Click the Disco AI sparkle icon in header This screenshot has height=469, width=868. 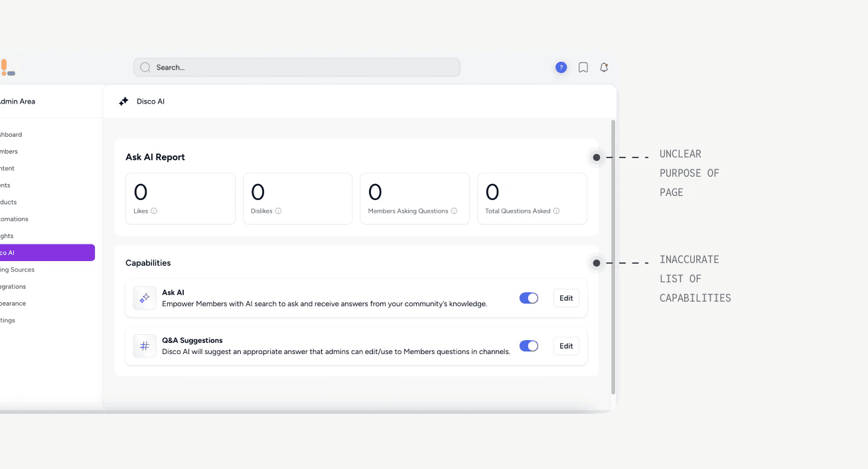[123, 102]
